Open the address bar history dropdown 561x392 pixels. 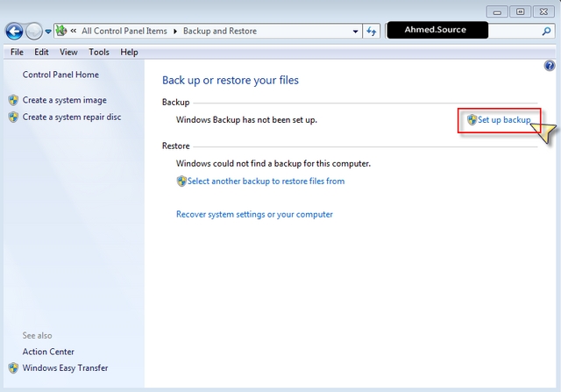(355, 32)
